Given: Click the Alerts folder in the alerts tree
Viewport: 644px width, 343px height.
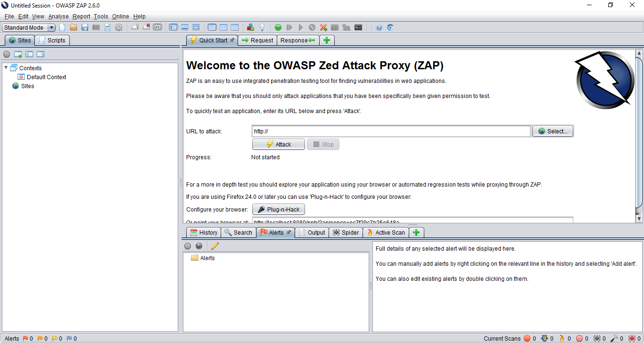Looking at the screenshot, I should [x=203, y=258].
